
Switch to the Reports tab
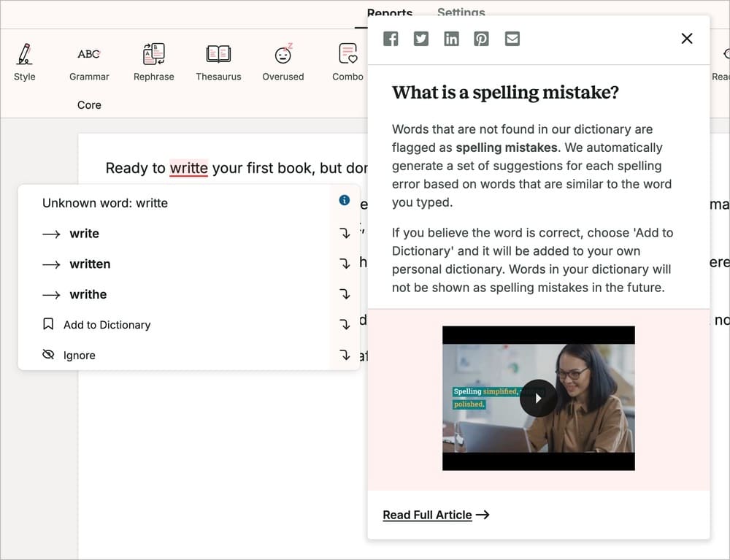pyautogui.click(x=390, y=12)
